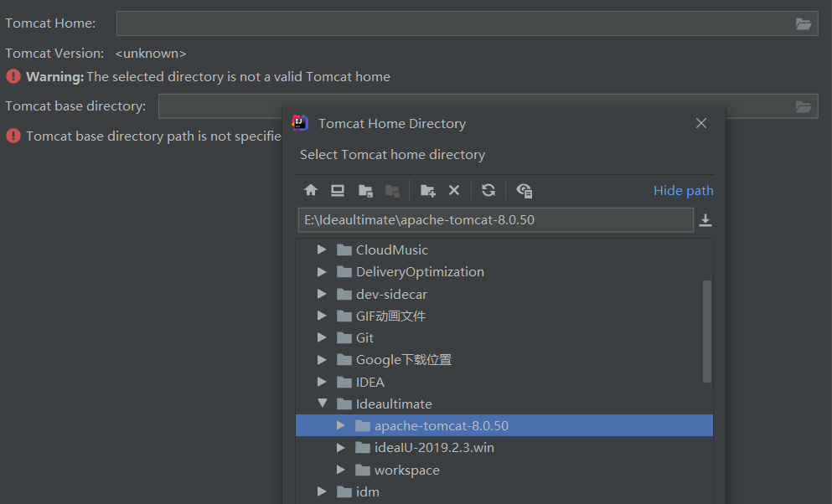Jump to Project directory icon

click(365, 190)
